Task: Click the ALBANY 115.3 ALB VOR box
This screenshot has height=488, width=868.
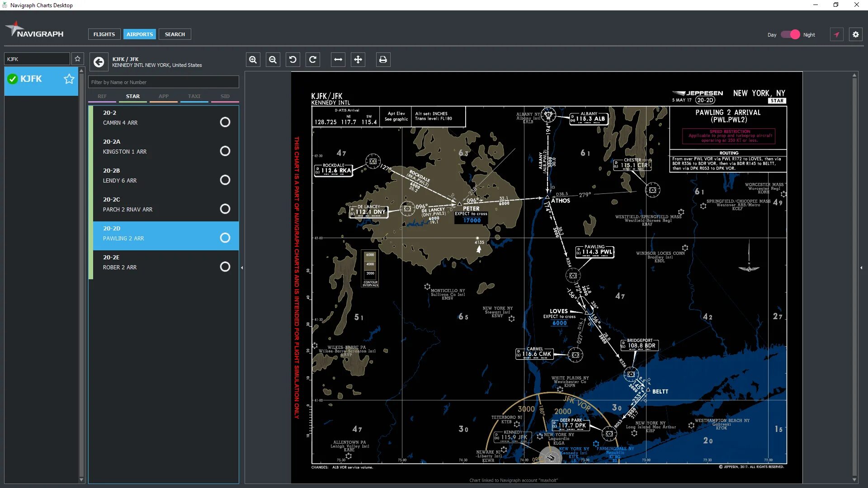Action: coord(589,118)
